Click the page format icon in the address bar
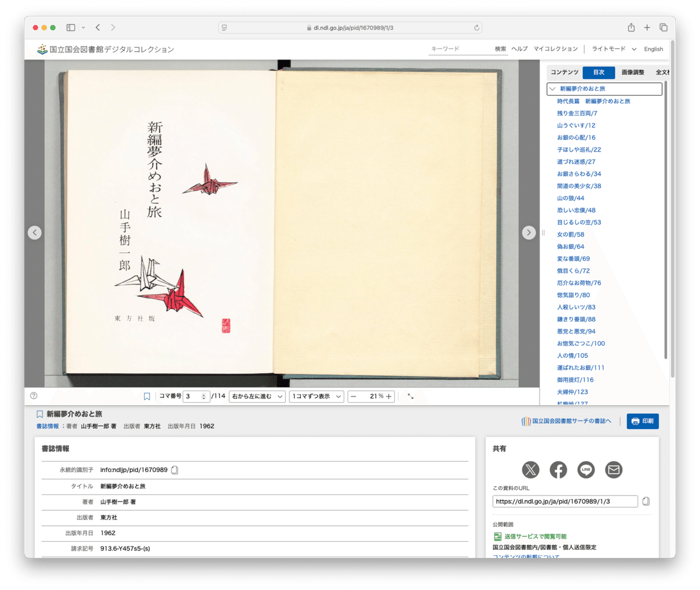Screen dimensions: 700x590 [225, 27]
